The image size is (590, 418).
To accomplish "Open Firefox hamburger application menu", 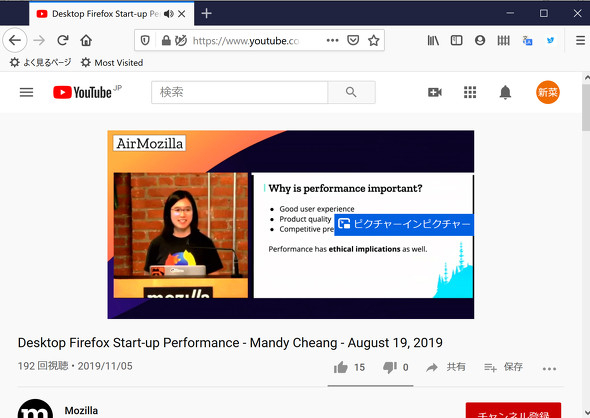I will point(580,40).
